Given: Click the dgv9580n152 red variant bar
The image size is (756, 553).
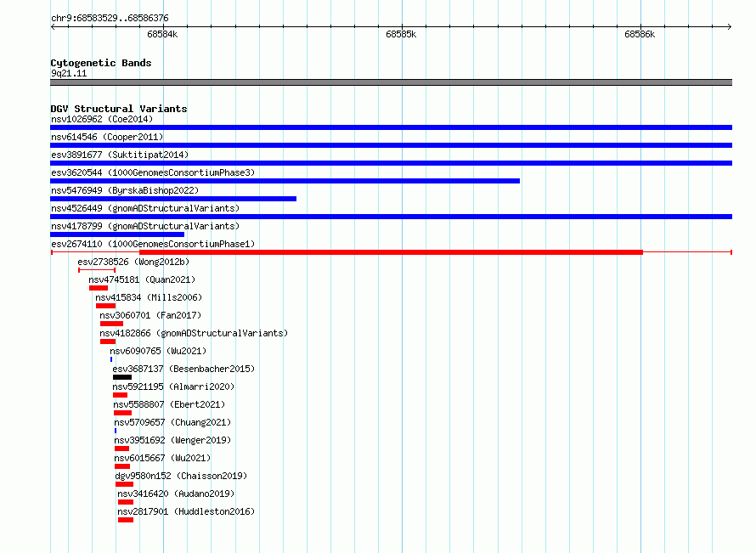Looking at the screenshot, I should tap(125, 484).
